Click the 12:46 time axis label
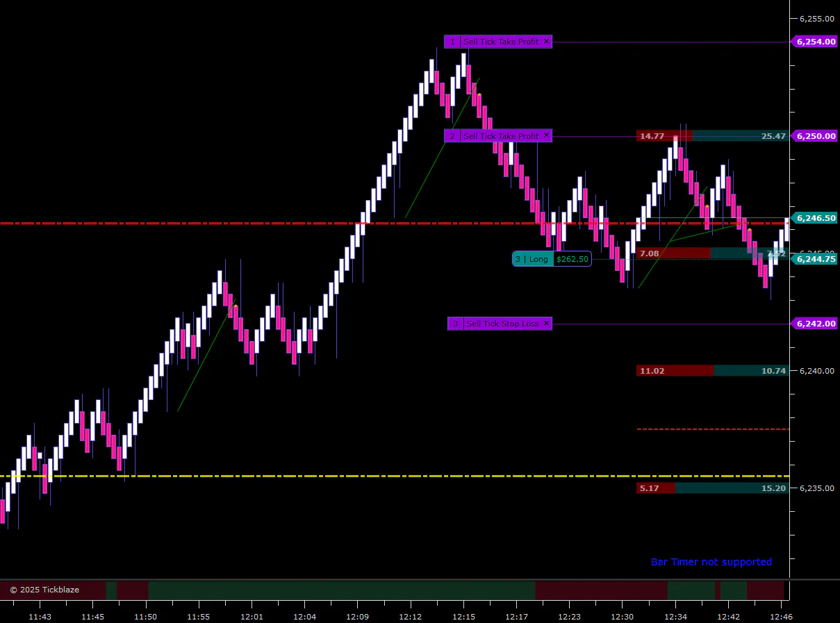 [x=781, y=617]
